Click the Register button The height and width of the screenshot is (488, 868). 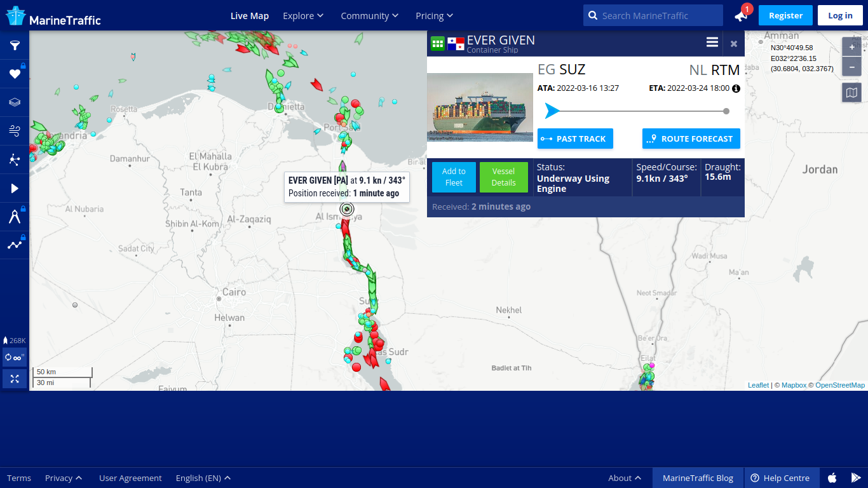(785, 16)
